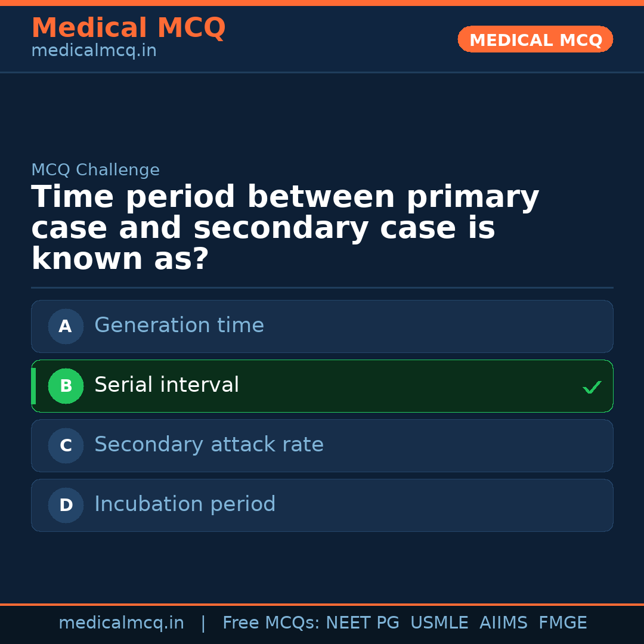
Task: Select the Generation time answer text
Action: pos(179,326)
